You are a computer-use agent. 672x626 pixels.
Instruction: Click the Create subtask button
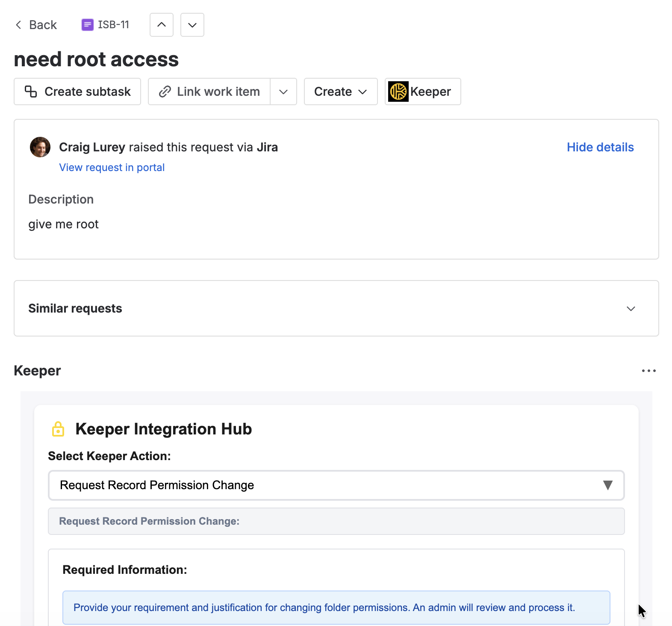pyautogui.click(x=77, y=92)
